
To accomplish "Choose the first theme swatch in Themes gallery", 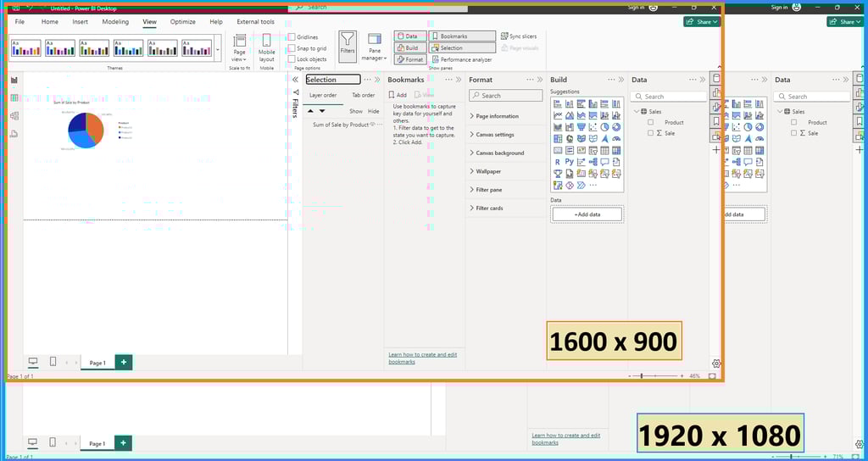I will click(25, 48).
